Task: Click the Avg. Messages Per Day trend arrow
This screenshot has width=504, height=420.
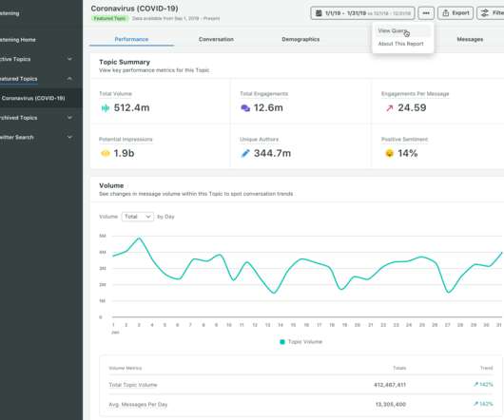Action: 475,404
